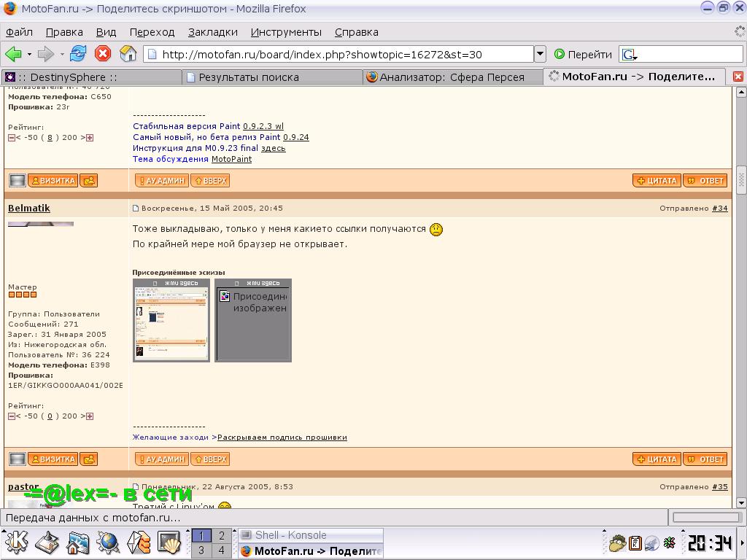Click the page scrollbar down arrow
Screen dimensions: 747x560
(741, 502)
